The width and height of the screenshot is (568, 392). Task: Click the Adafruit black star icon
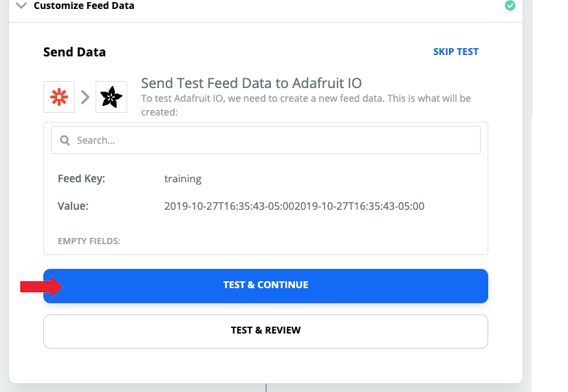(111, 97)
